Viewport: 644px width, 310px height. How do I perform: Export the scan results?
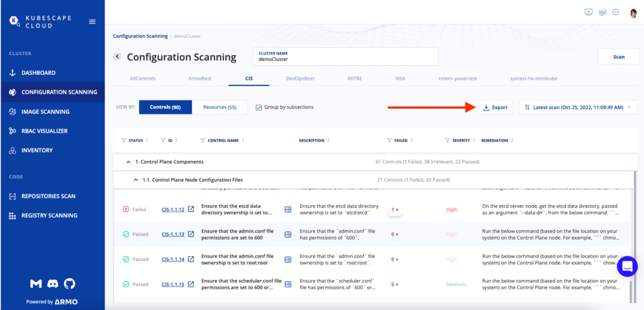pos(495,108)
